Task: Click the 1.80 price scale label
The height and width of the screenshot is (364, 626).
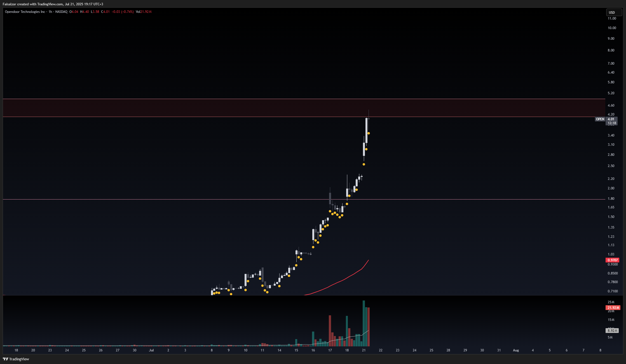Action: (611, 199)
